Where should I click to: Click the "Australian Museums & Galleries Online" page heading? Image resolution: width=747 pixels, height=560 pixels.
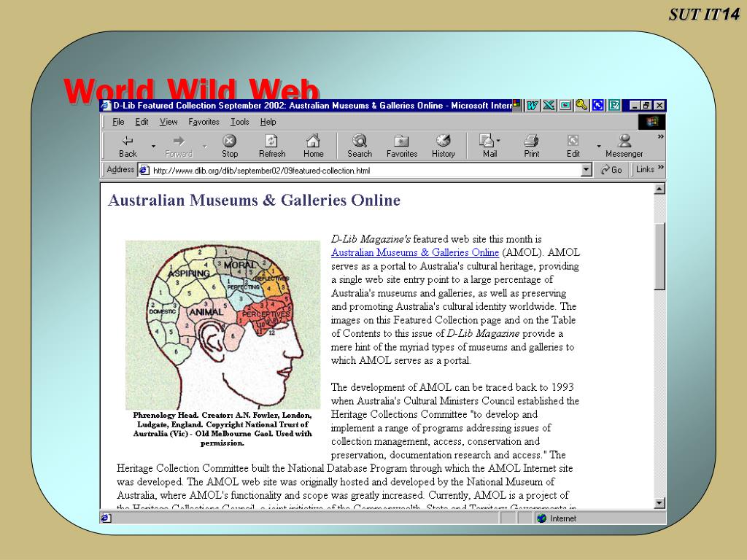coord(255,200)
